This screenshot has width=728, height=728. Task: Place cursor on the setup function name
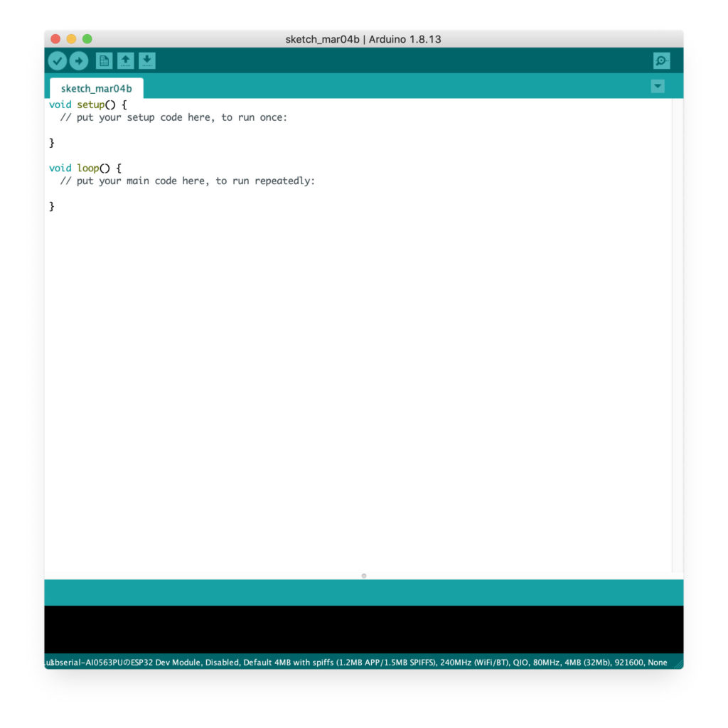[90, 105]
